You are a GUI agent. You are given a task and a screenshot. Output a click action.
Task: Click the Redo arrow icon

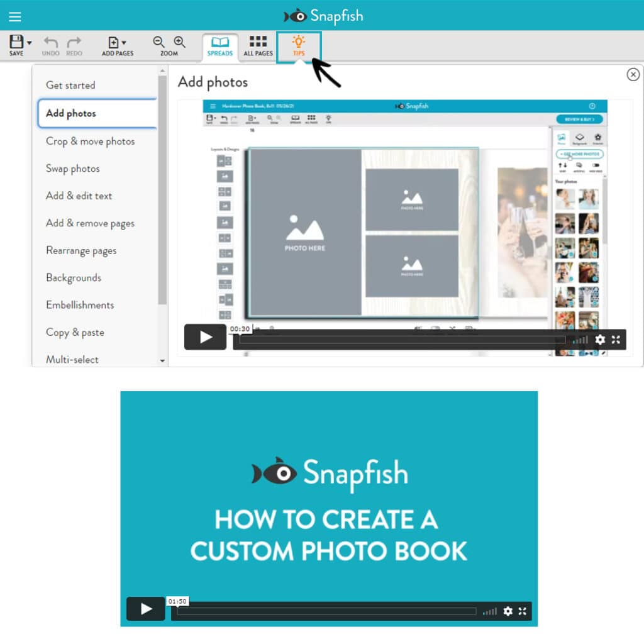pyautogui.click(x=74, y=42)
